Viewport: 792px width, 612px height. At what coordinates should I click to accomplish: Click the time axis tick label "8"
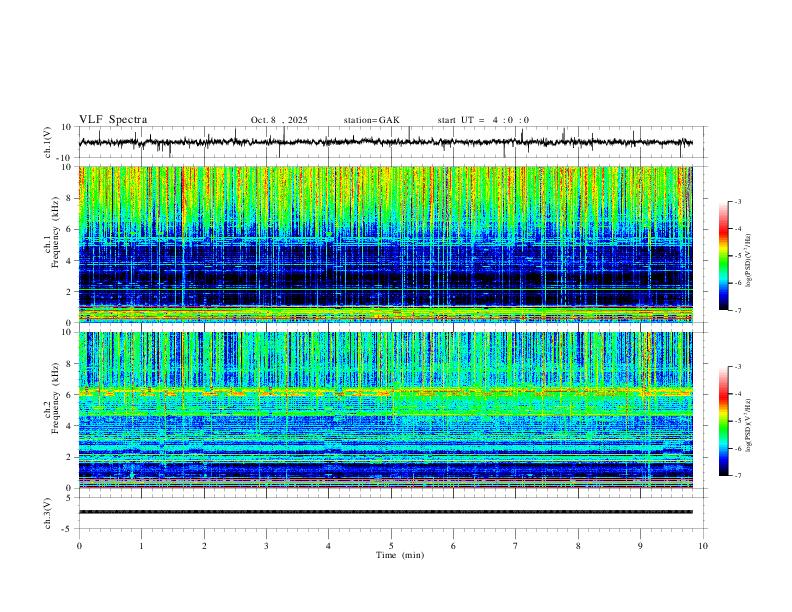[578, 546]
